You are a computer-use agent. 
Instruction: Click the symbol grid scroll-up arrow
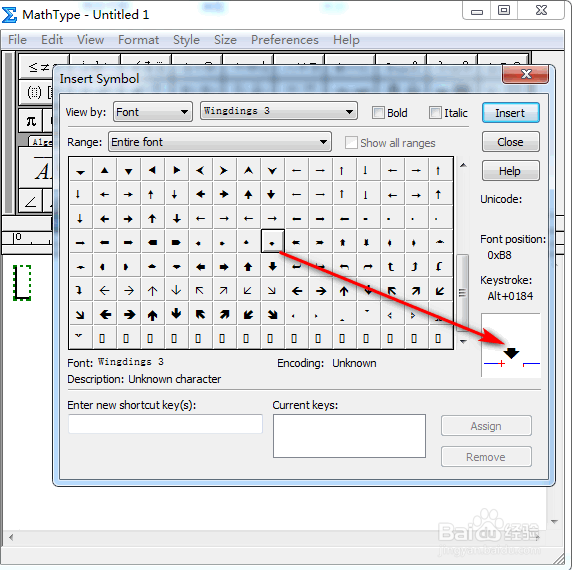[x=463, y=165]
